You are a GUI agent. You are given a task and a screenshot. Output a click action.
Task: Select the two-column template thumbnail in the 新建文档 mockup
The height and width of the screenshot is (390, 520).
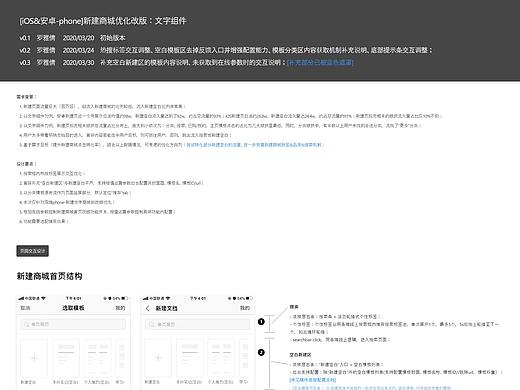tap(221, 358)
